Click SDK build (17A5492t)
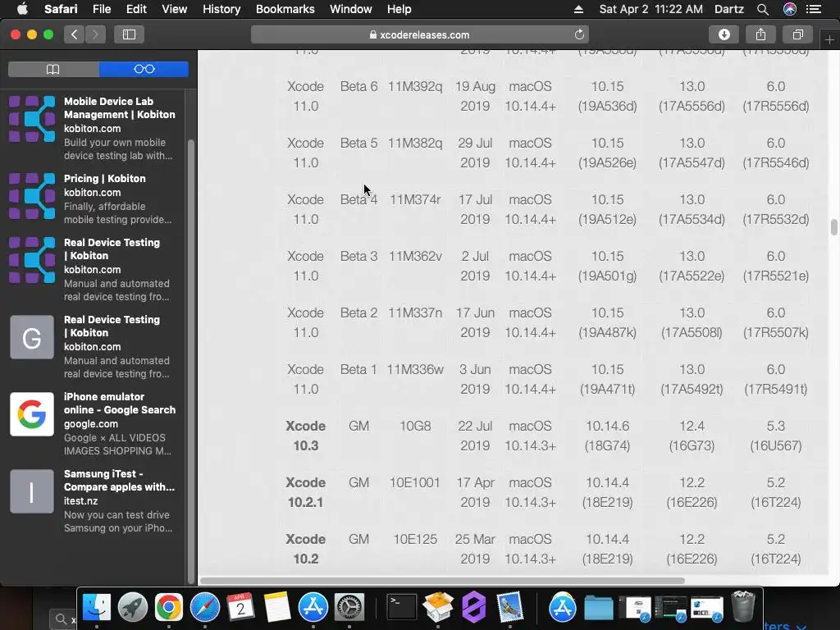The height and width of the screenshot is (630, 840). 692,389
